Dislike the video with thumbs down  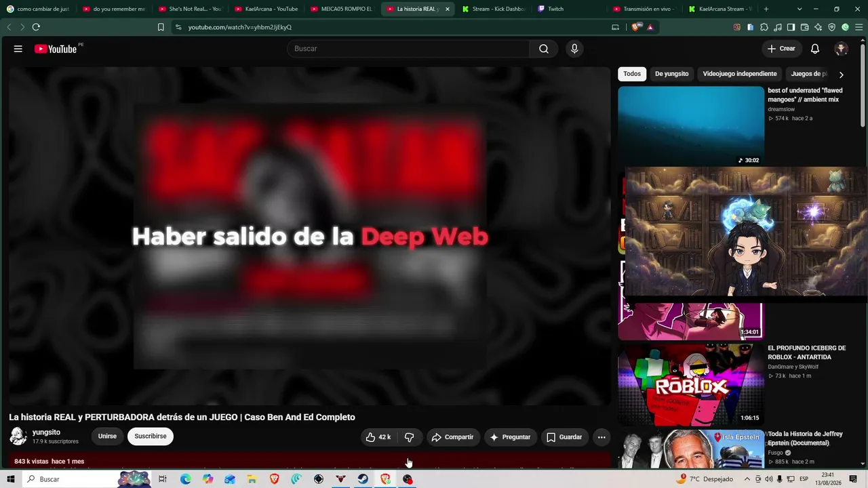pos(409,437)
